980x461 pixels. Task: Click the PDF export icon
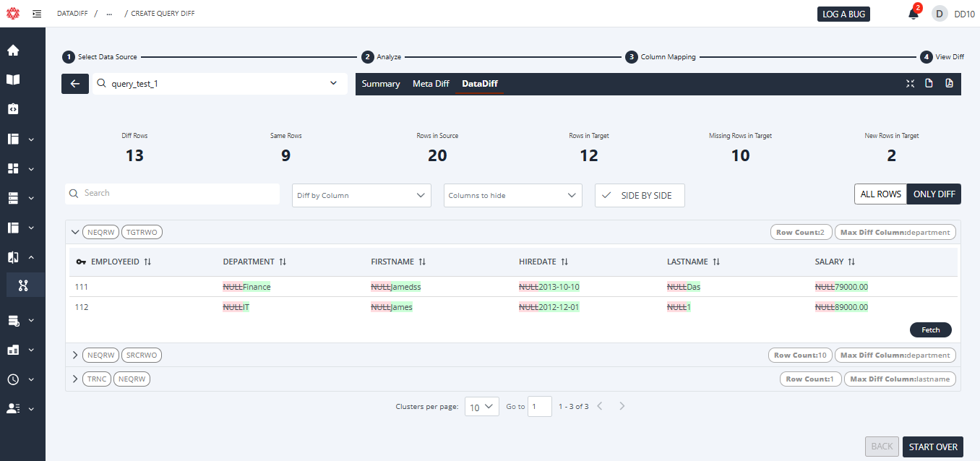coord(949,84)
